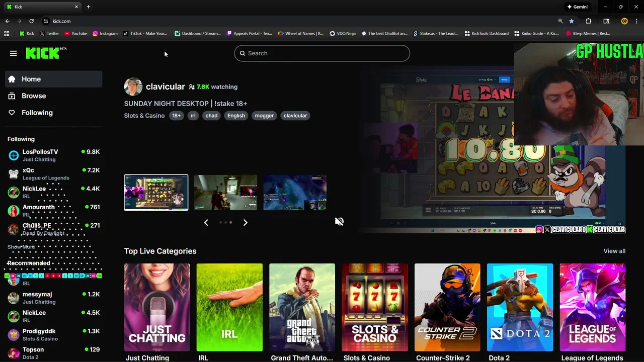
Task: Open the Just Chatting category card
Action: coord(157,307)
